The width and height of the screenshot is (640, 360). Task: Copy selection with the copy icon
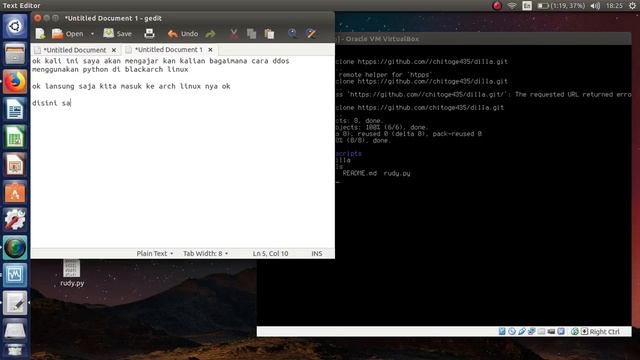pyautogui.click(x=251, y=34)
